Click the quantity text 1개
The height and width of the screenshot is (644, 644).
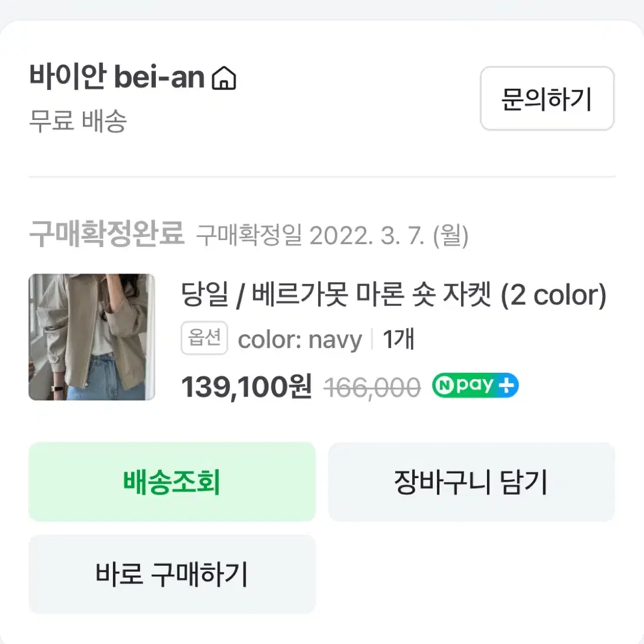(398, 339)
